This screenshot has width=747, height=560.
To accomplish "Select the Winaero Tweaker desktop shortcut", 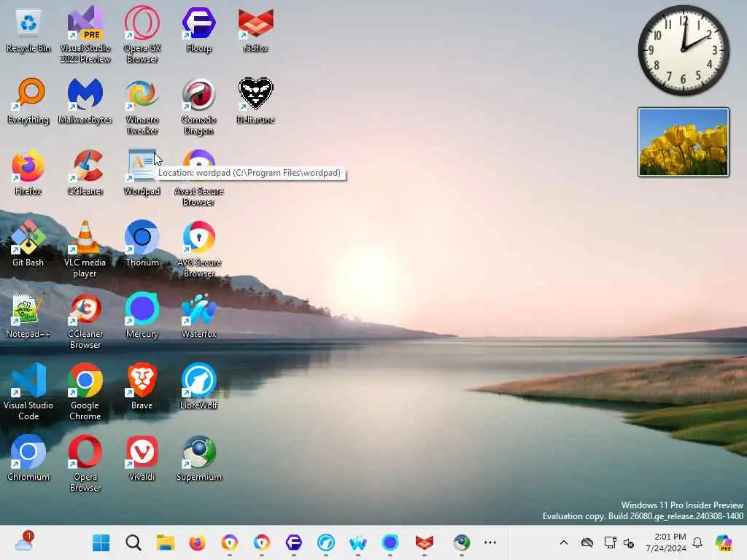I will [x=142, y=106].
